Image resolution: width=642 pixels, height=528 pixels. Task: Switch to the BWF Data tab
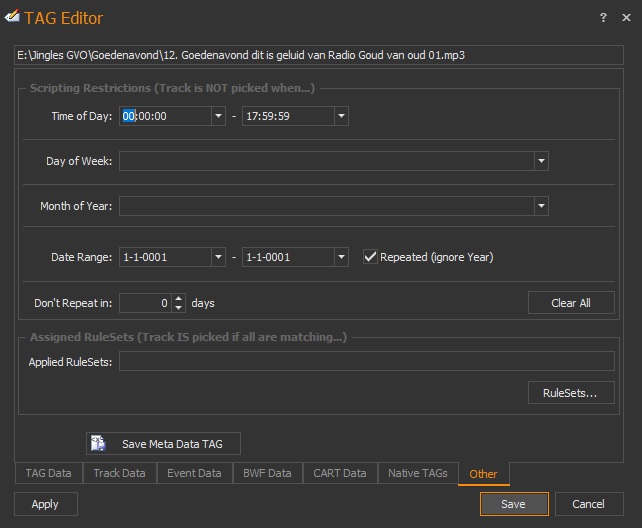(267, 473)
